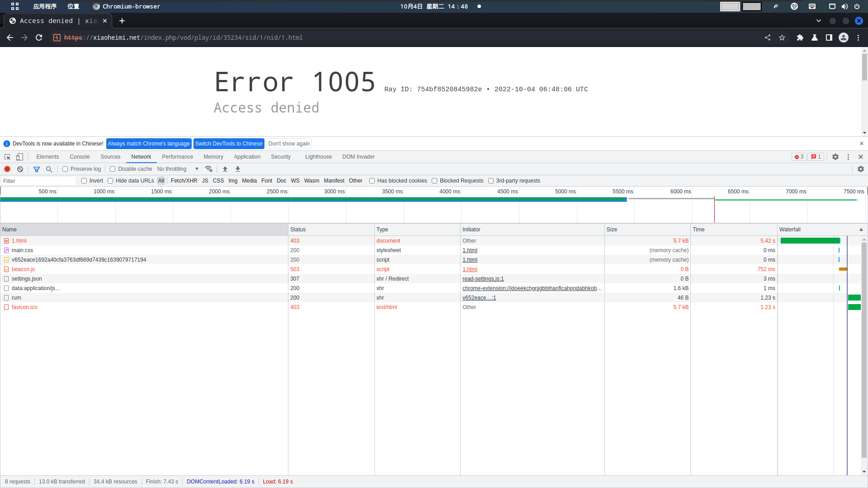Enable Preserve log checkbox

[65, 169]
